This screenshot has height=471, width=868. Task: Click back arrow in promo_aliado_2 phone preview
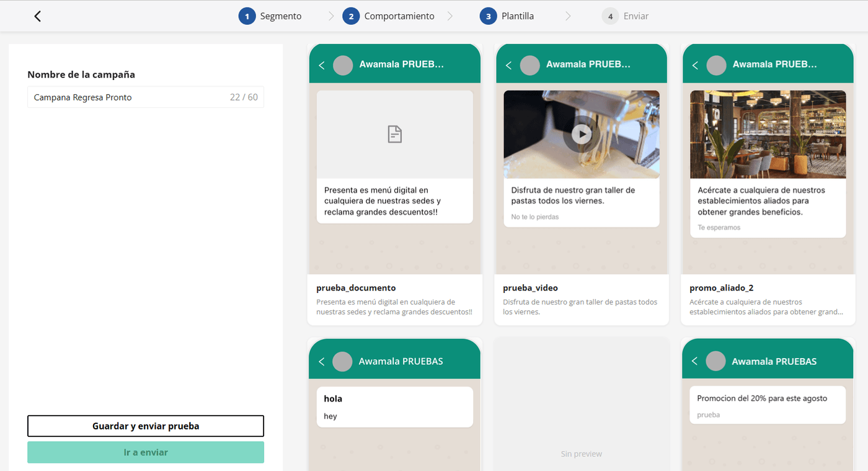click(x=695, y=65)
